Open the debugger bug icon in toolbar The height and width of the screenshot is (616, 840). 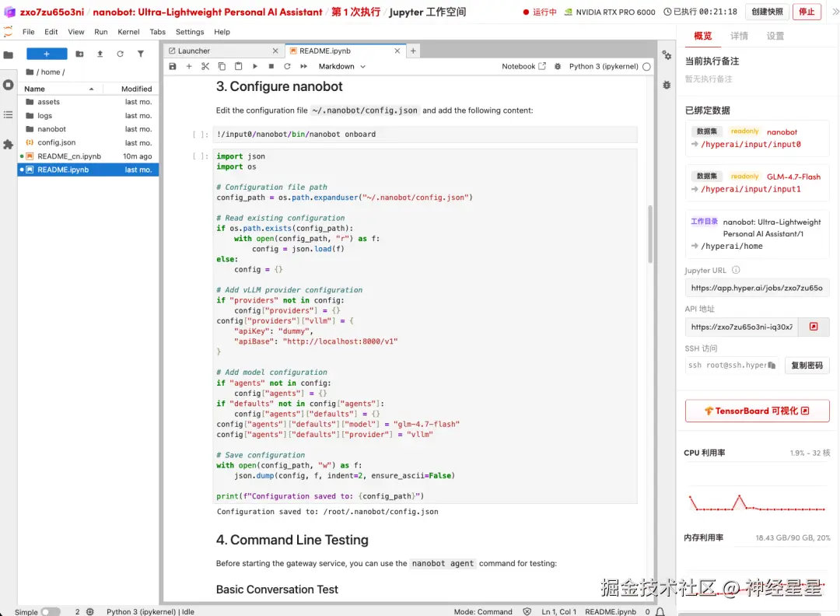point(558,66)
